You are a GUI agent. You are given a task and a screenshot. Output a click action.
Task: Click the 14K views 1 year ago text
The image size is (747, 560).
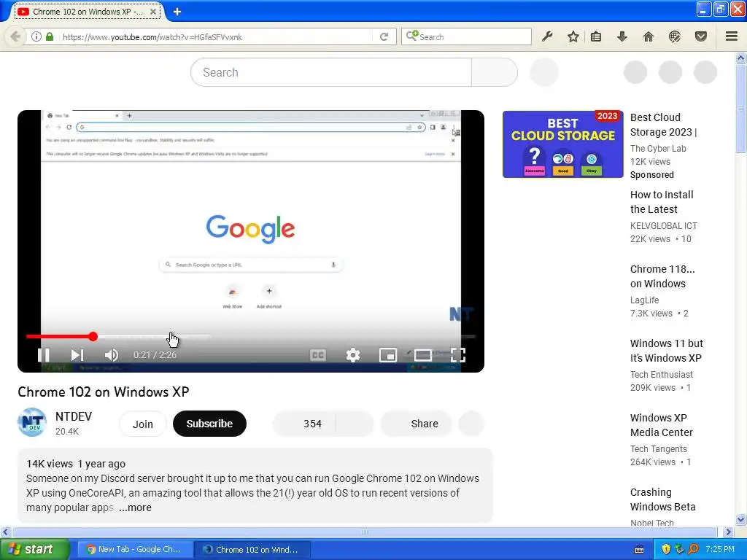pyautogui.click(x=76, y=464)
